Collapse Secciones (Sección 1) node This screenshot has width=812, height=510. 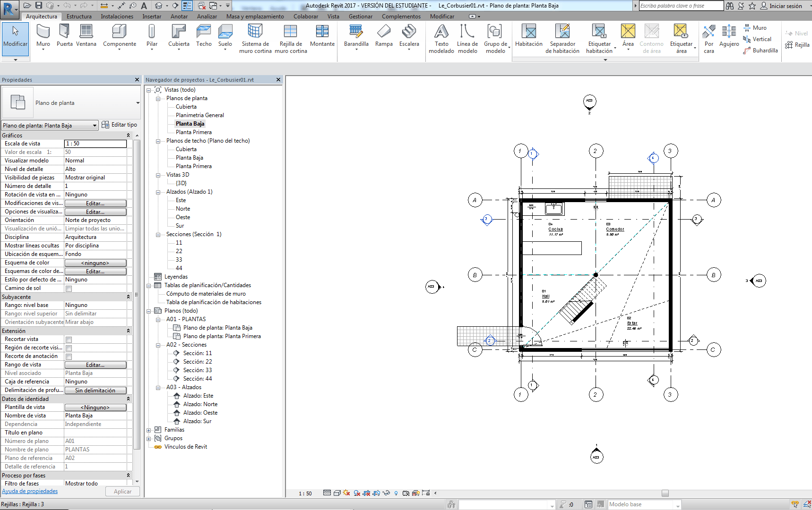tap(158, 235)
